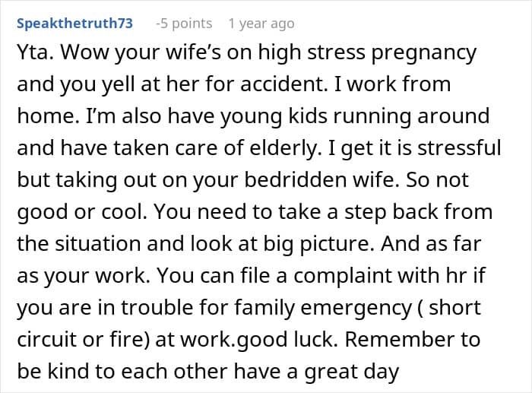Open the Speakthetruth73 user profile
The image size is (532, 393).
point(74,24)
